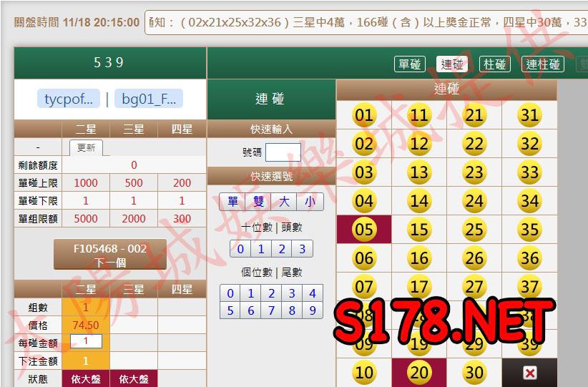Select tens digit 1 under 十位數
This screenshot has width=588, height=387.
click(261, 249)
